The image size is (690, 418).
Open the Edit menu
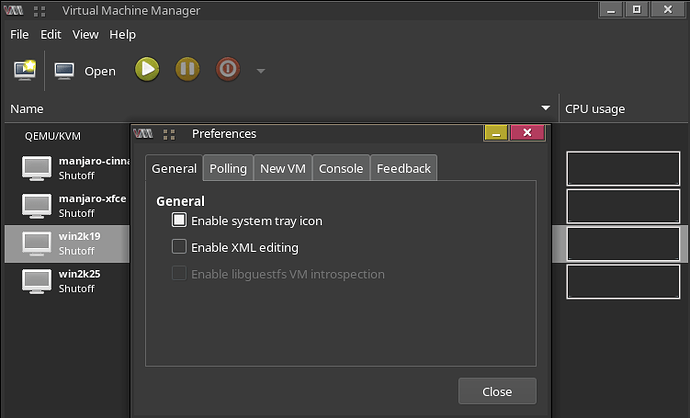point(51,34)
